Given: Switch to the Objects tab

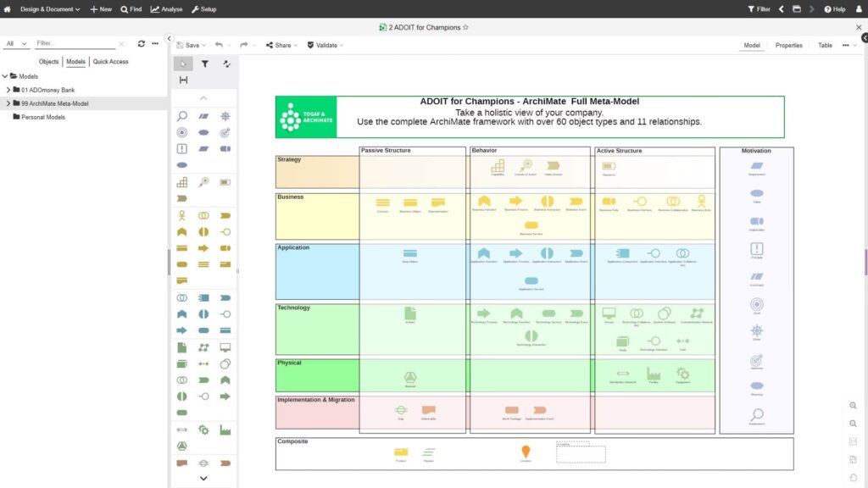Looking at the screenshot, I should point(49,62).
